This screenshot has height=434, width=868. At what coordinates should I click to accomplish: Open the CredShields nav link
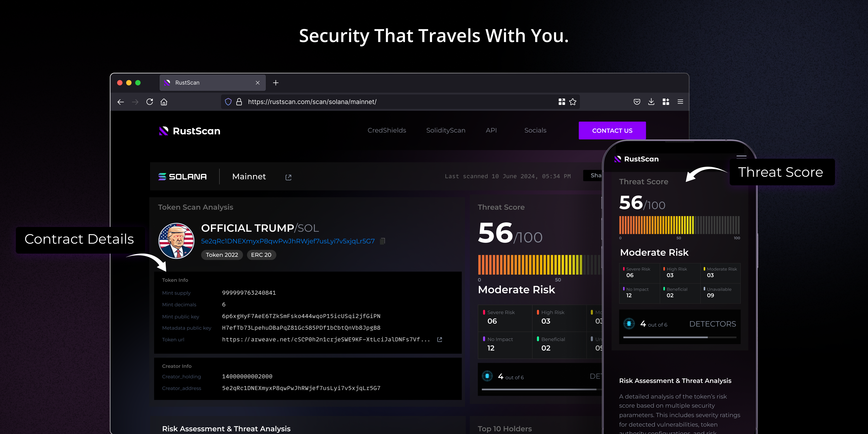point(387,130)
